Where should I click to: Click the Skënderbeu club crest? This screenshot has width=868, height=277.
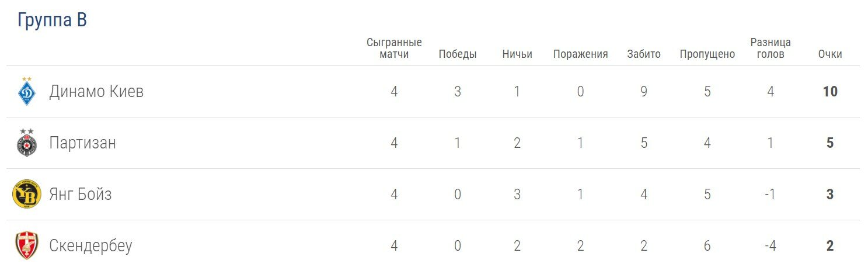coord(26,245)
